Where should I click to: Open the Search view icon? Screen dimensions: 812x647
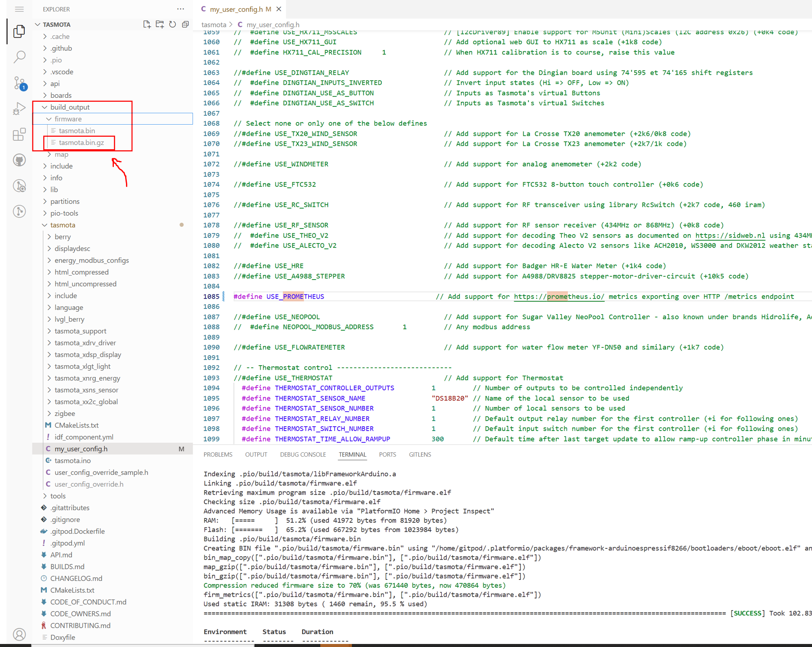[x=19, y=57]
